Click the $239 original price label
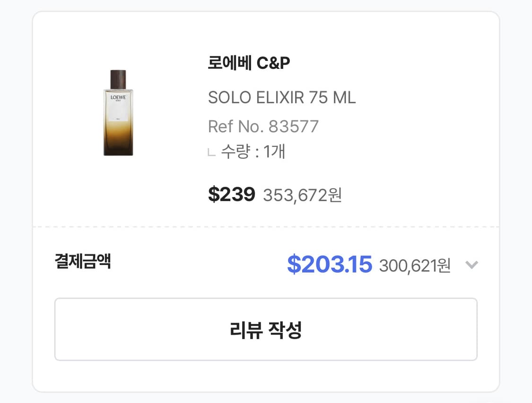 click(x=232, y=194)
